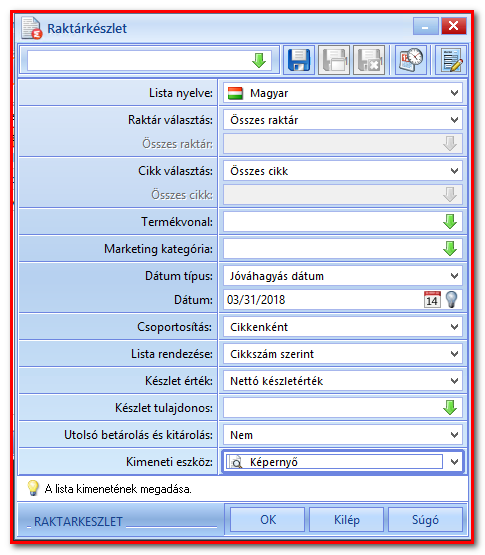Screen dimensions: 485x555
Task: Click the lightbulb icon beside the date
Action: 451,300
